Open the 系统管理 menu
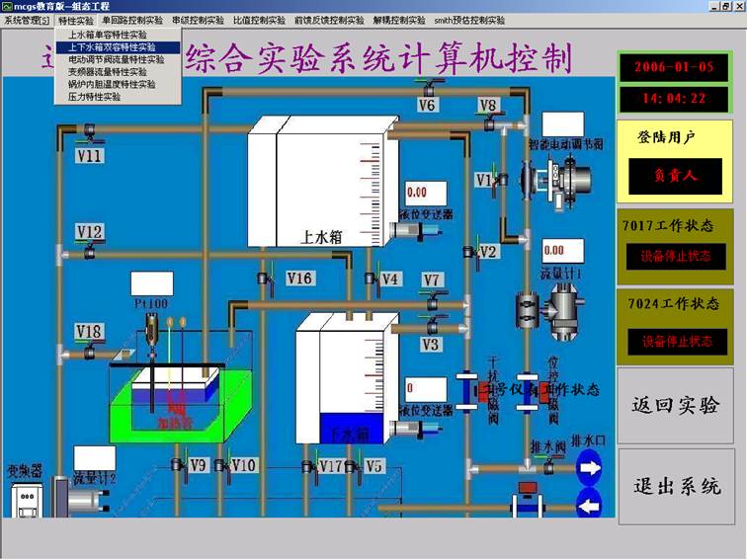This screenshot has height=560, width=747. (26, 20)
